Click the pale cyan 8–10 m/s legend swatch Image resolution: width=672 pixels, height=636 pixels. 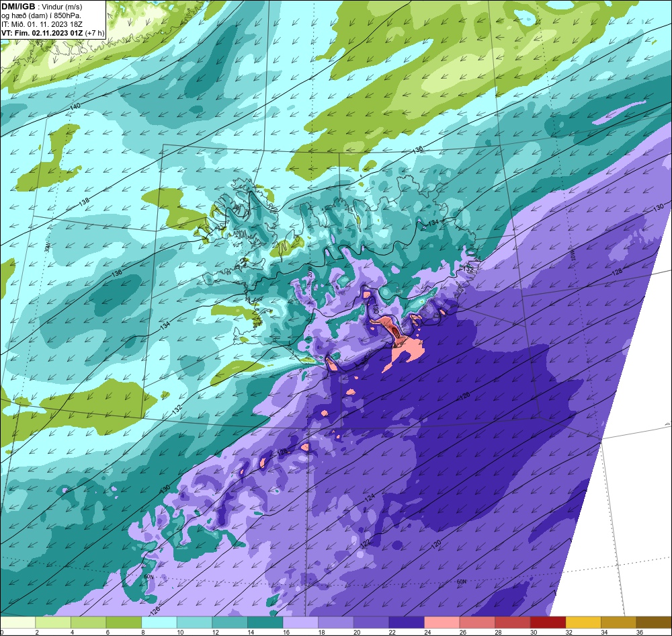point(159,623)
